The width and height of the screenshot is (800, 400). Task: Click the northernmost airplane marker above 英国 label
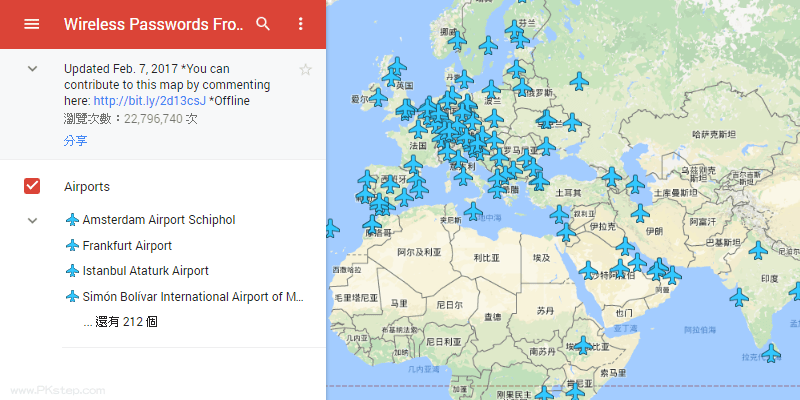point(397,65)
